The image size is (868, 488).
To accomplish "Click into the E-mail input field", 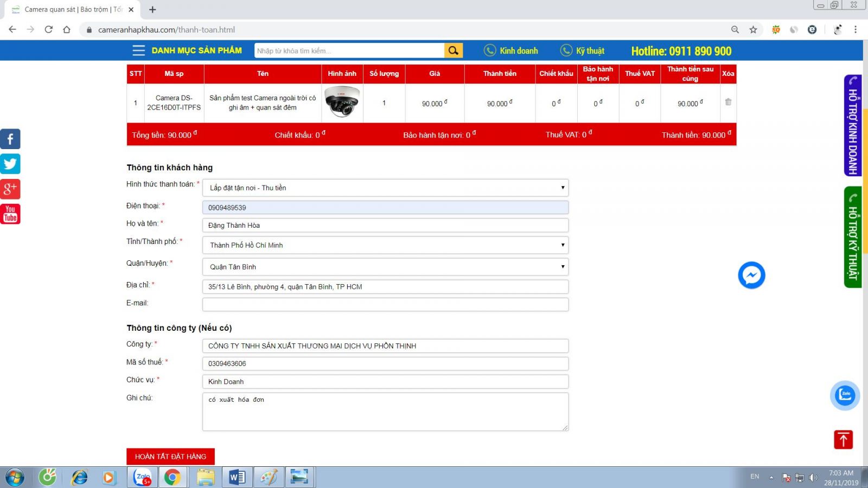I will [x=385, y=305].
